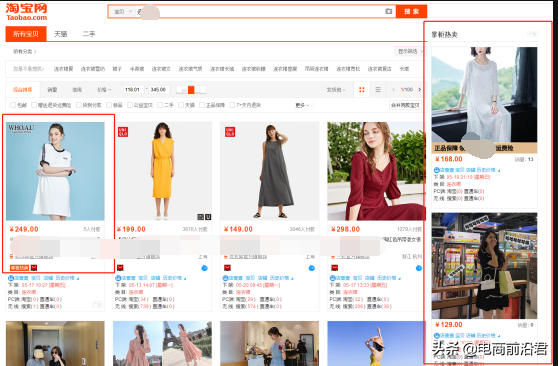Click Tmall badge under ¥199.00 item
This screenshot has height=366, width=558.
point(120,267)
